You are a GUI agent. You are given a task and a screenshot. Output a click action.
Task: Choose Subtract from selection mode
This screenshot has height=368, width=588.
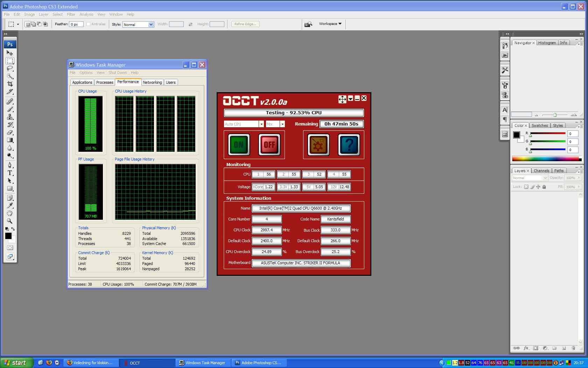pos(39,24)
